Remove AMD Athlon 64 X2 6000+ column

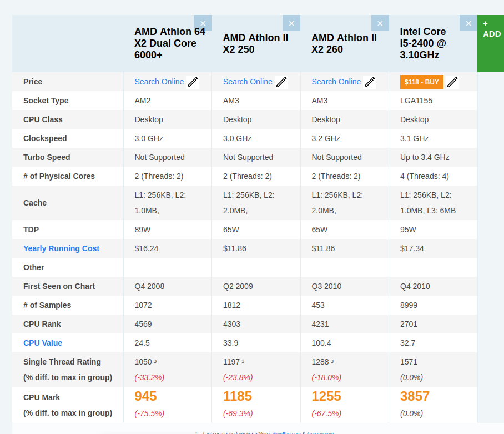[x=203, y=23]
